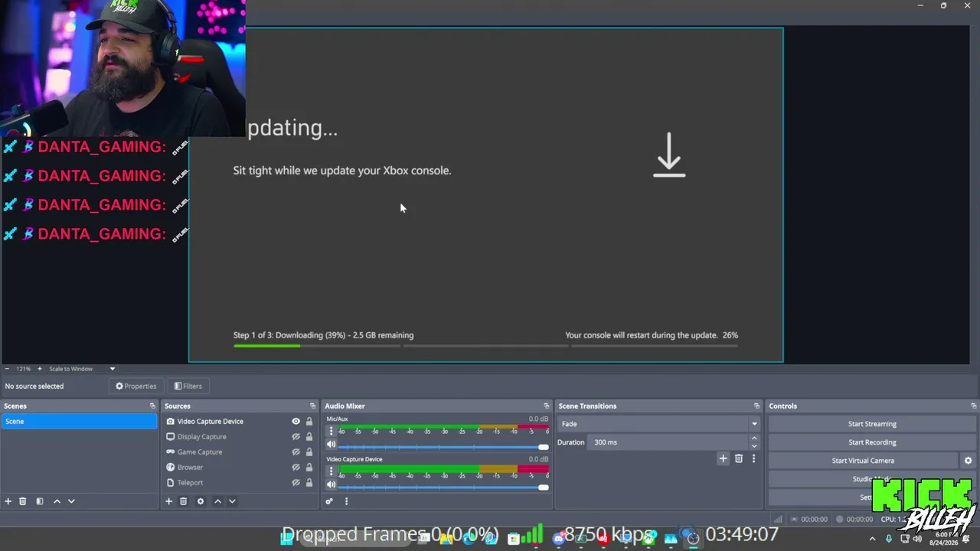
Task: Click the taskbar microphone tray icon
Action: point(889,539)
